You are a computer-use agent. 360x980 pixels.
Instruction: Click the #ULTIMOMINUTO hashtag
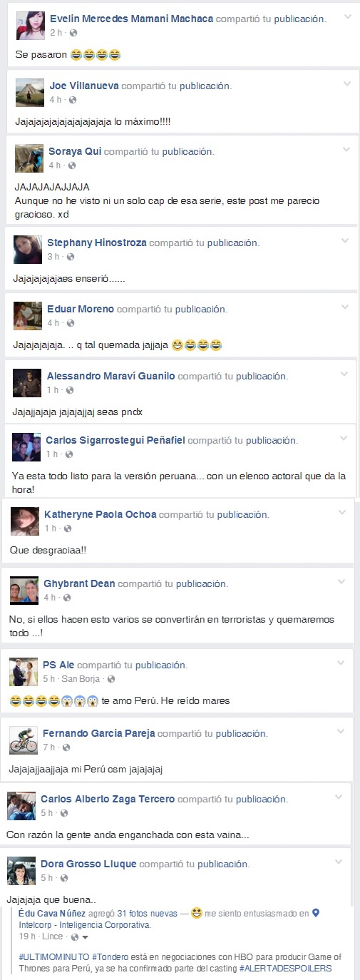point(48,957)
